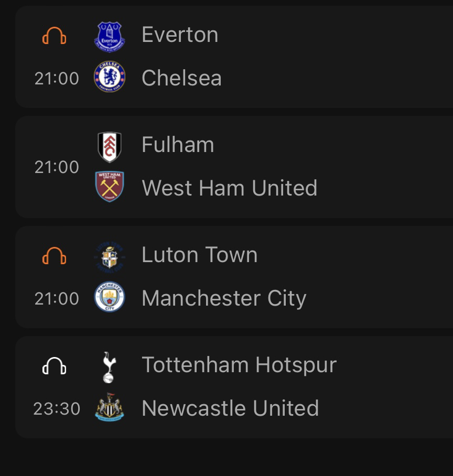Open the Chelsea team name

pyautogui.click(x=181, y=78)
